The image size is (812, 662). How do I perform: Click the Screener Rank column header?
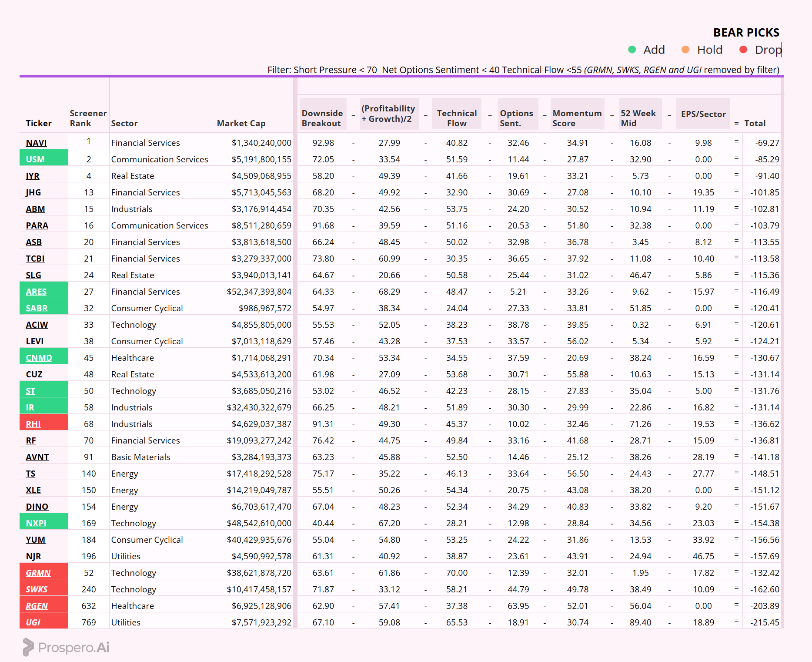pos(88,118)
